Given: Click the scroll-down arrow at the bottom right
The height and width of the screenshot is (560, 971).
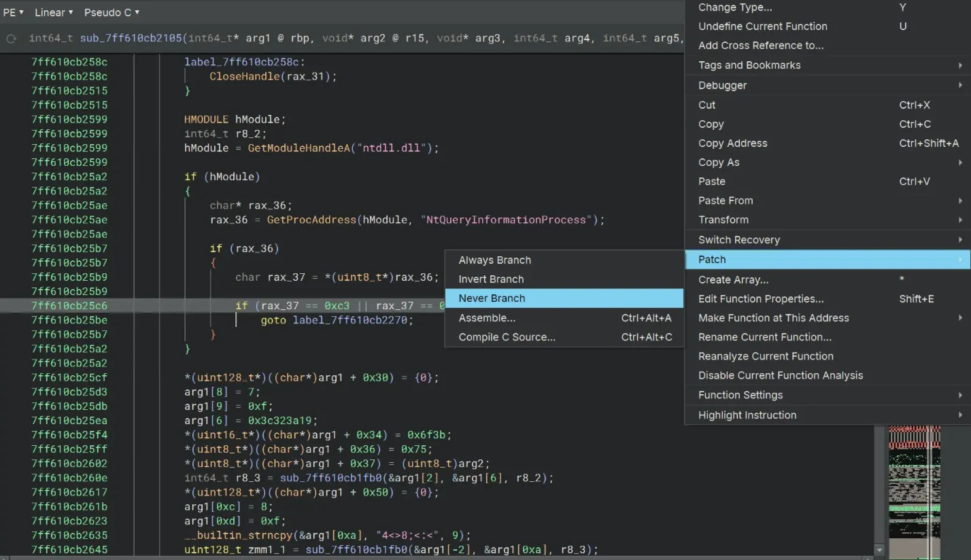Looking at the screenshot, I should coord(879,549).
